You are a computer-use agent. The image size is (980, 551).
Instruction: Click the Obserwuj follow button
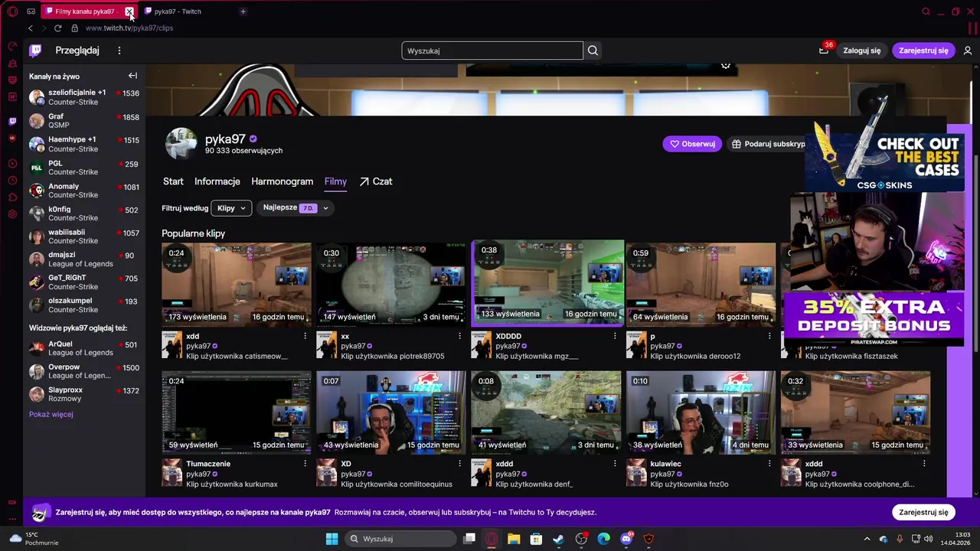point(692,144)
